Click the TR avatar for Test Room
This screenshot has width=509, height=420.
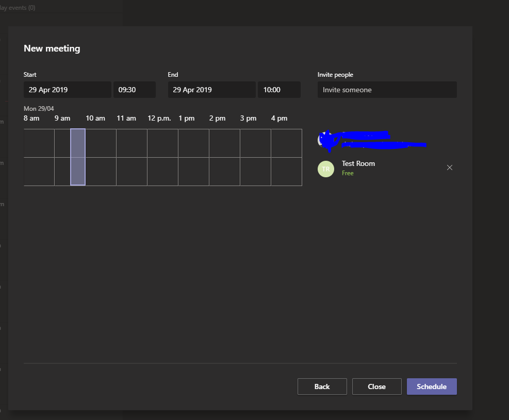325,169
